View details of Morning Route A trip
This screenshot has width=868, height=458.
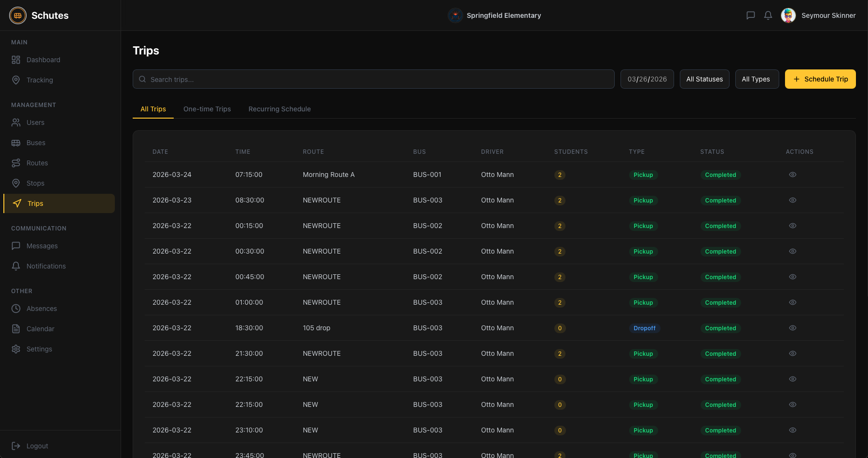[x=792, y=175]
